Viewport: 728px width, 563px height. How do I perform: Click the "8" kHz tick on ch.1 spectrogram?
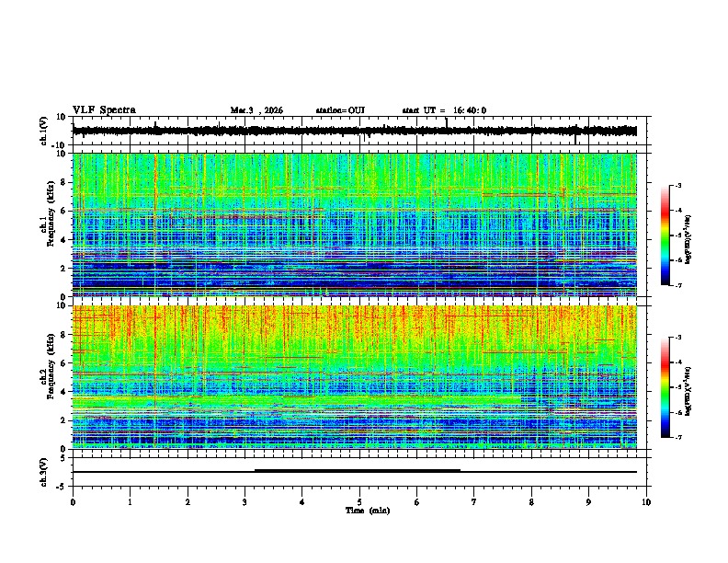click(63, 182)
